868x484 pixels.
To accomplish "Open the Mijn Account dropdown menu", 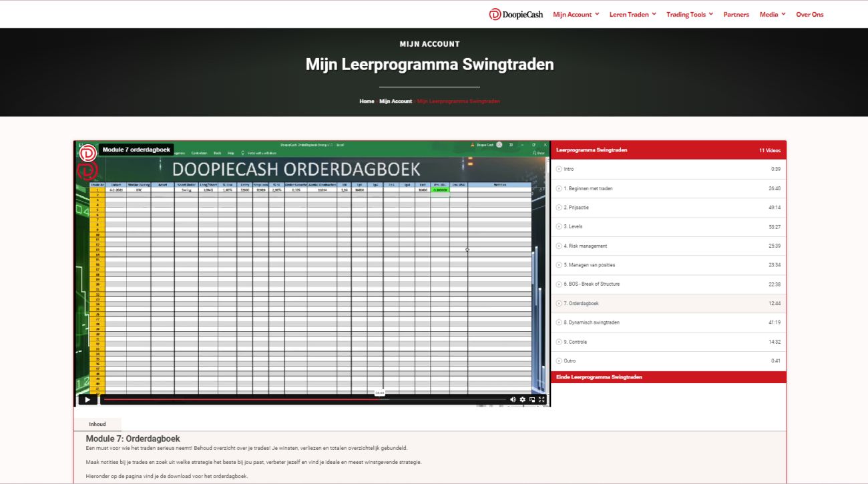I will point(576,14).
